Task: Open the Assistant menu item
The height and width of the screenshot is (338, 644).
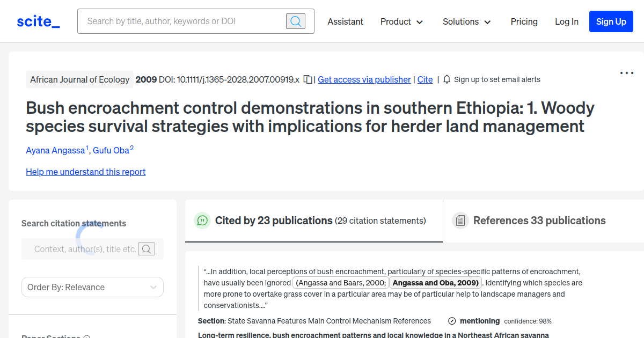Action: (345, 22)
